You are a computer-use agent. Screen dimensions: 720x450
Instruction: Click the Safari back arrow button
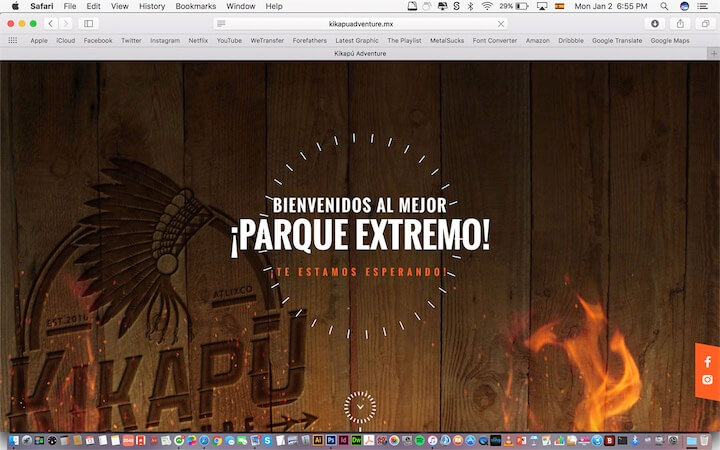coord(50,23)
